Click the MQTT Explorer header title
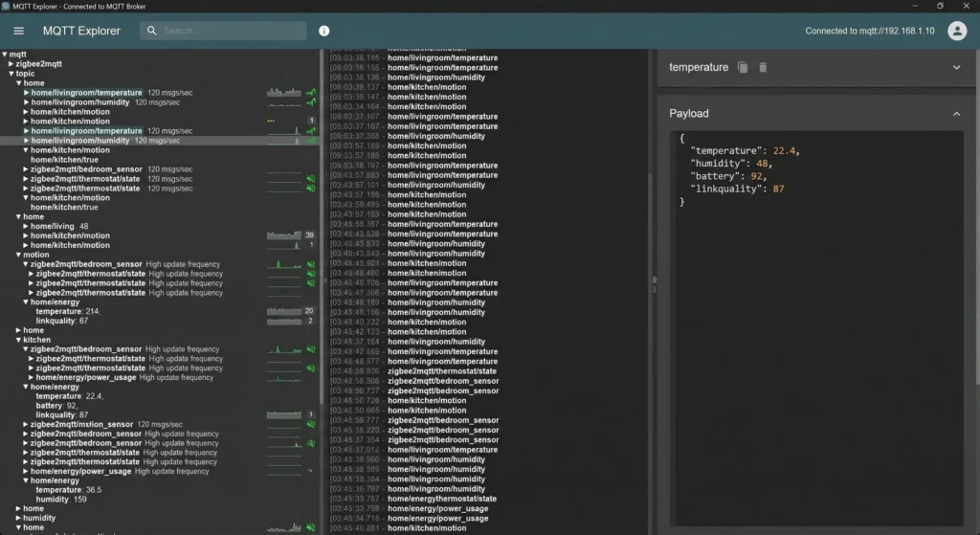This screenshot has width=980, height=535. point(81,31)
